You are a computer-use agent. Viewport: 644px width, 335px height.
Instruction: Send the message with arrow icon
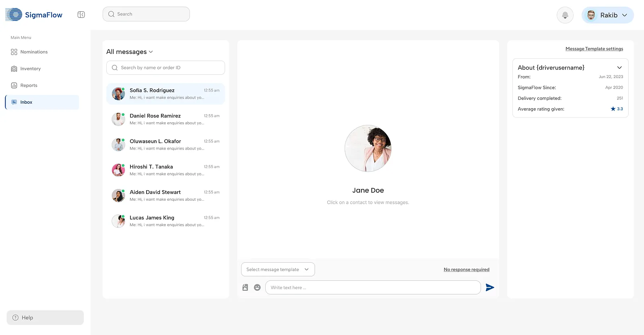pyautogui.click(x=490, y=288)
